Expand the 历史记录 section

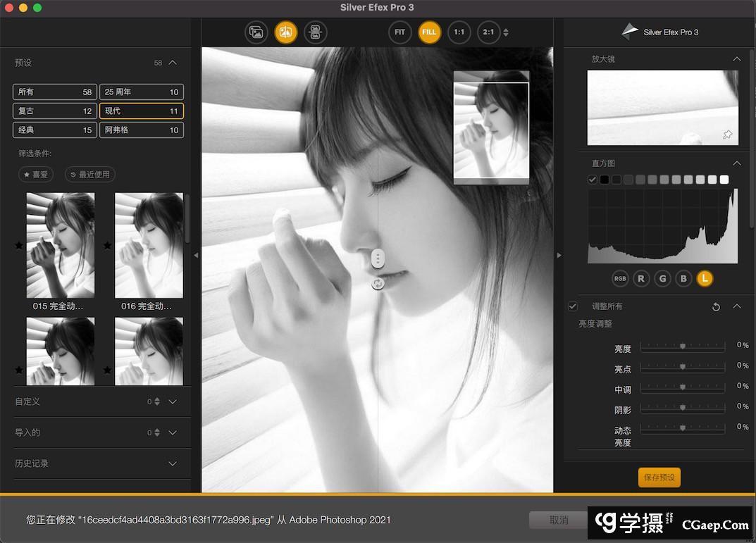pos(173,463)
